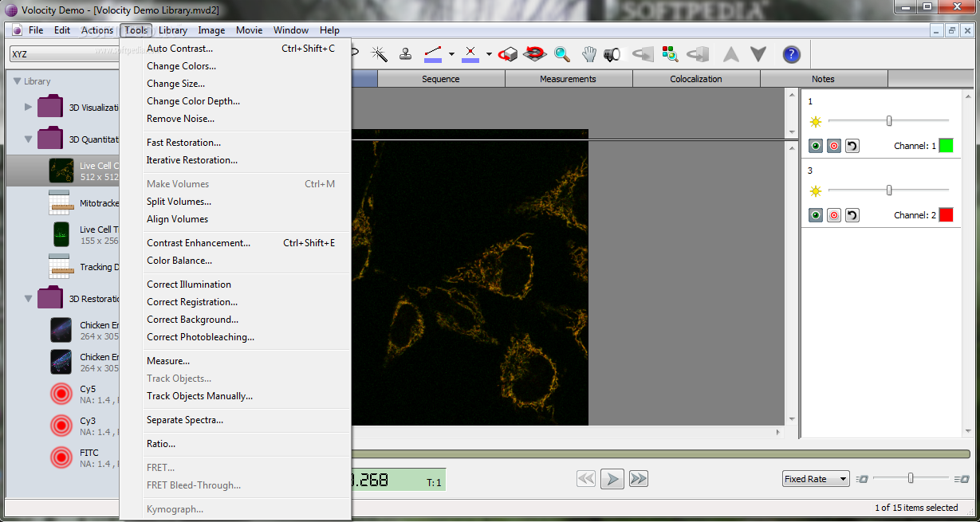Click the red rotate-plane icon
This screenshot has width=980, height=522.
coord(534,54)
